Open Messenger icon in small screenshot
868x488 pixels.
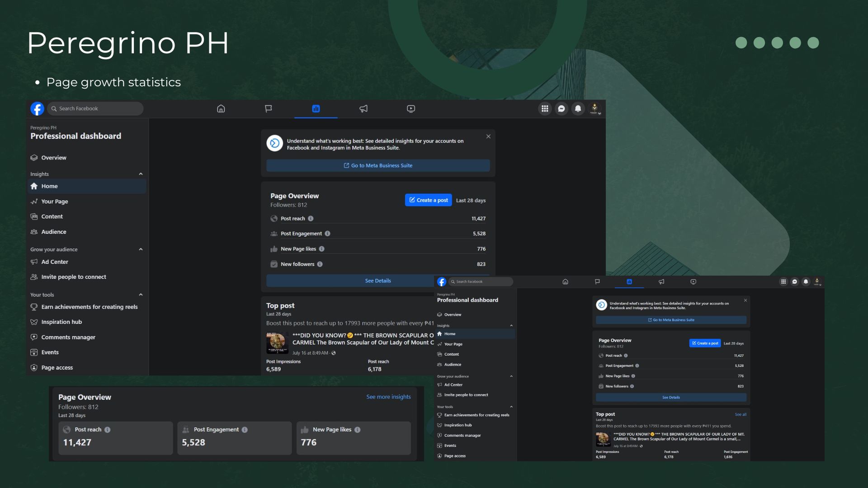[795, 282]
